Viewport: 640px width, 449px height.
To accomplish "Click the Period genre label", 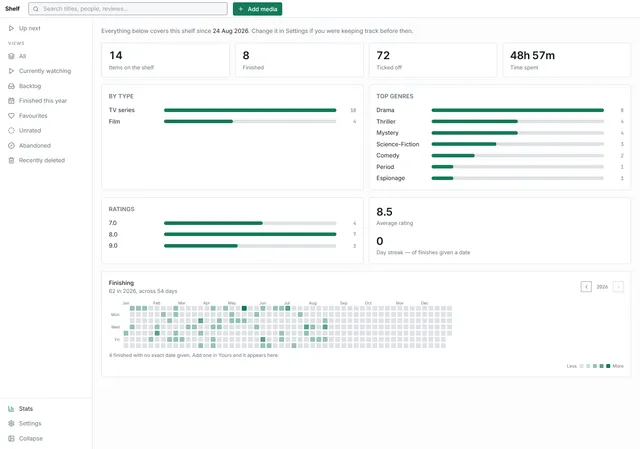I will point(385,167).
